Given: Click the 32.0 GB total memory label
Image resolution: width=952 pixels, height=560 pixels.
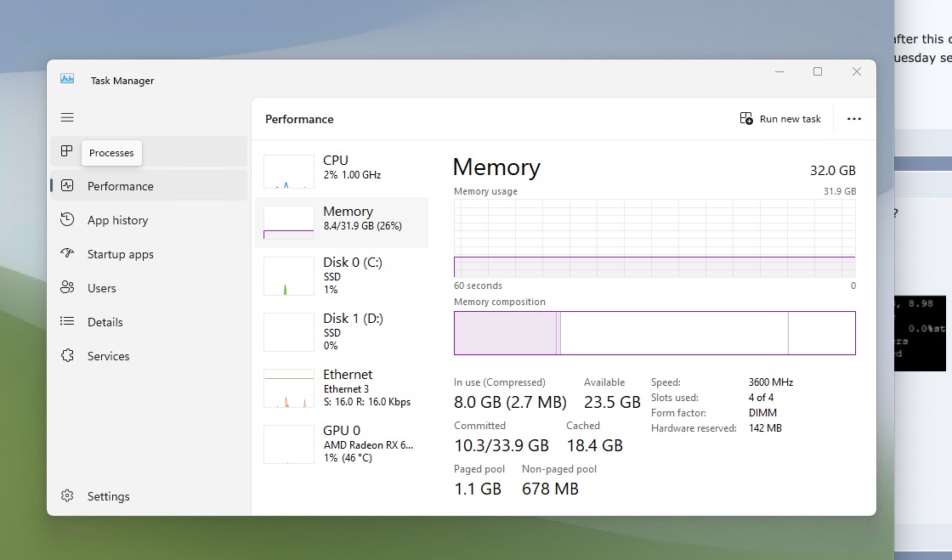Looking at the screenshot, I should pos(832,171).
